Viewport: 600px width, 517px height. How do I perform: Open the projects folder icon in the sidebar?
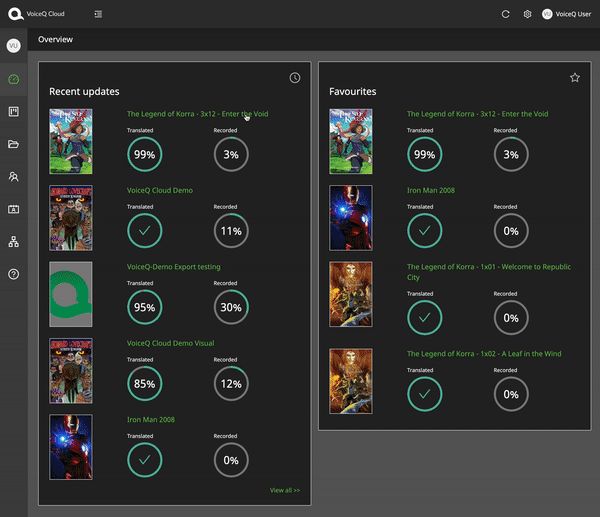[x=13, y=144]
